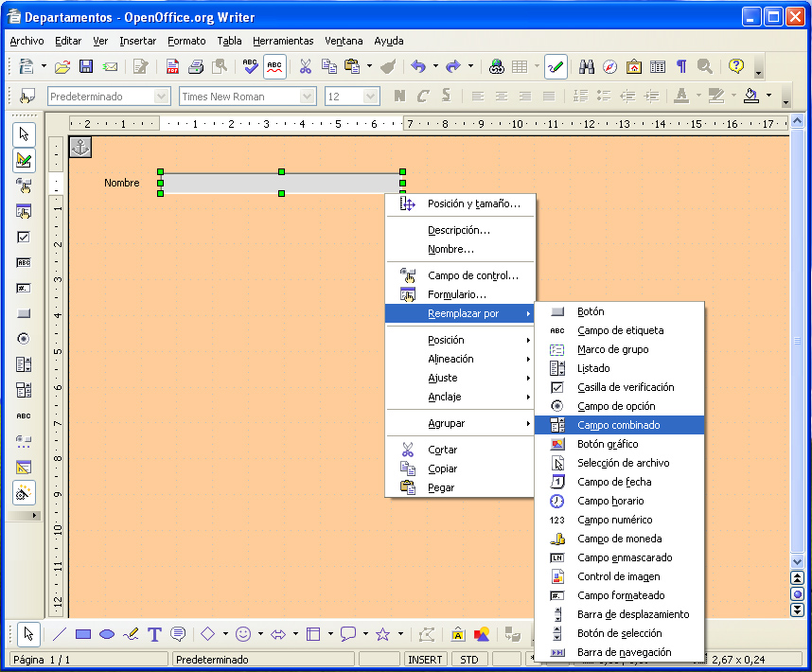Click the Navigator compass icon
Screen dimensions: 812x672
(x=610, y=66)
